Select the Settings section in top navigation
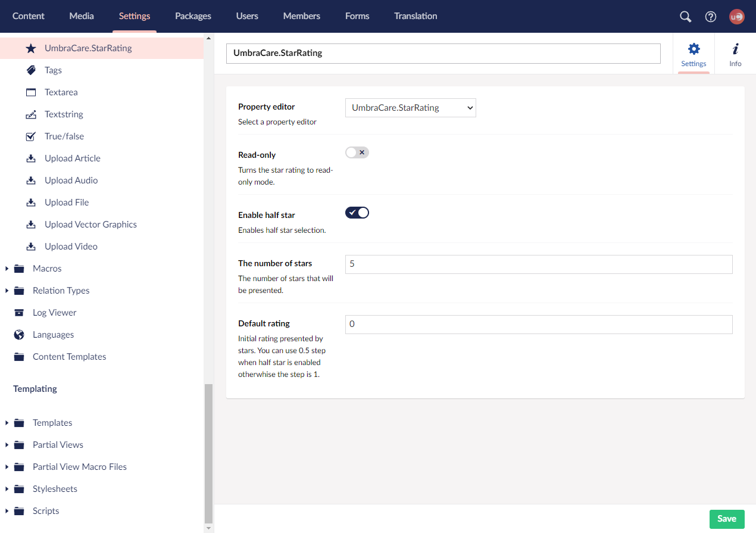The width and height of the screenshot is (756, 533). coord(135,16)
